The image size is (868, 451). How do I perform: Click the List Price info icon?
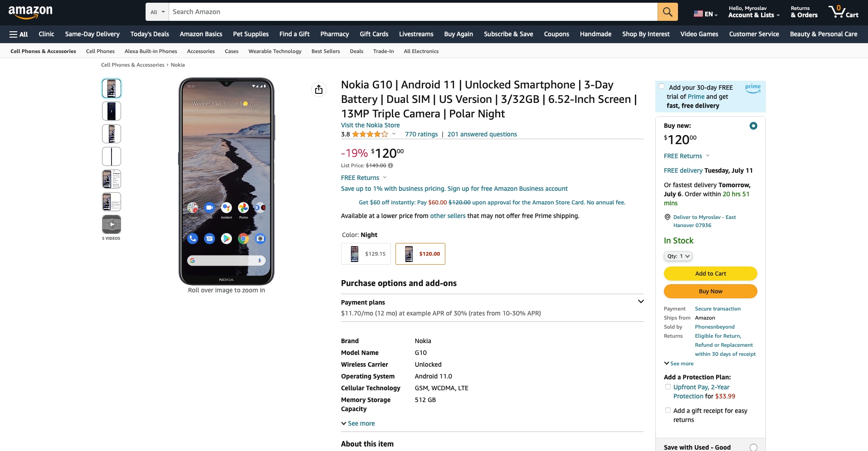pyautogui.click(x=390, y=165)
